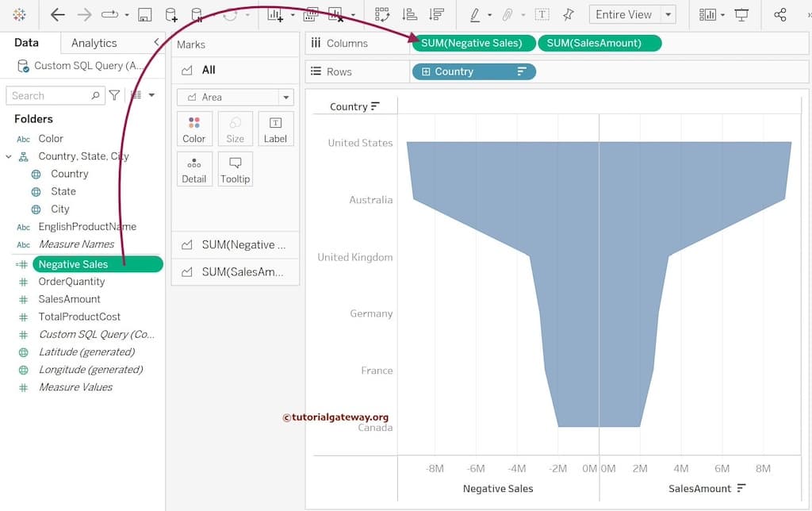Viewport: 812px width, 511px height.
Task: Click the Save icon in the toolbar
Action: tap(144, 14)
